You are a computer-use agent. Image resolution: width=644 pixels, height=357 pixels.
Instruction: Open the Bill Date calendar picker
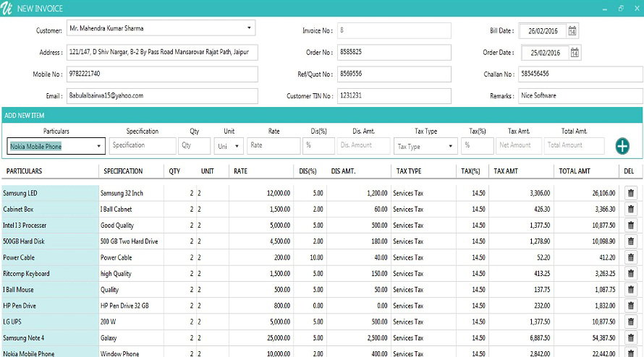(572, 31)
